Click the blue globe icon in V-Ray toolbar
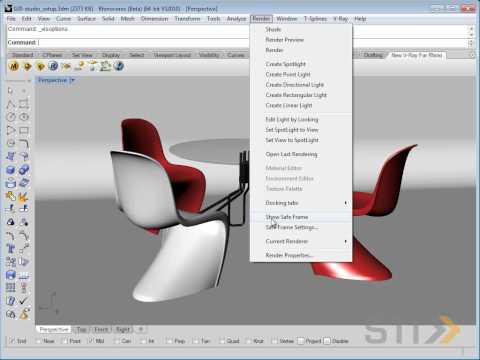 click(119, 66)
